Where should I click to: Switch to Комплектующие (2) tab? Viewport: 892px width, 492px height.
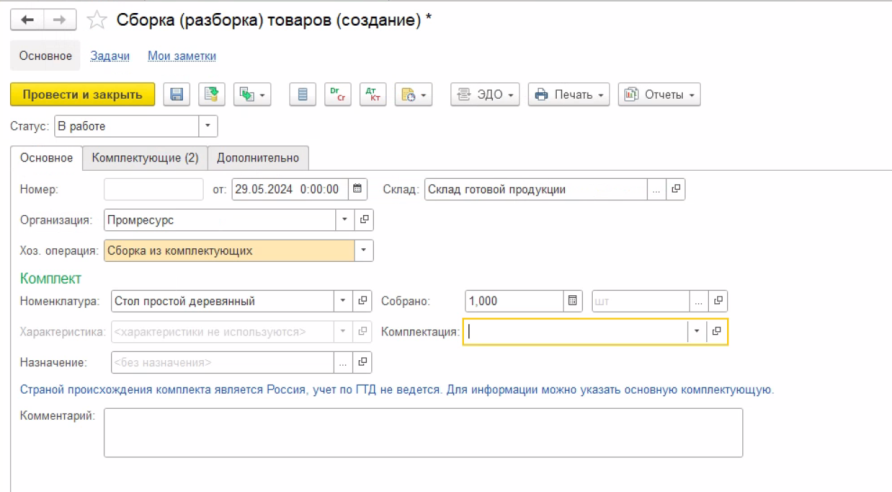point(145,158)
